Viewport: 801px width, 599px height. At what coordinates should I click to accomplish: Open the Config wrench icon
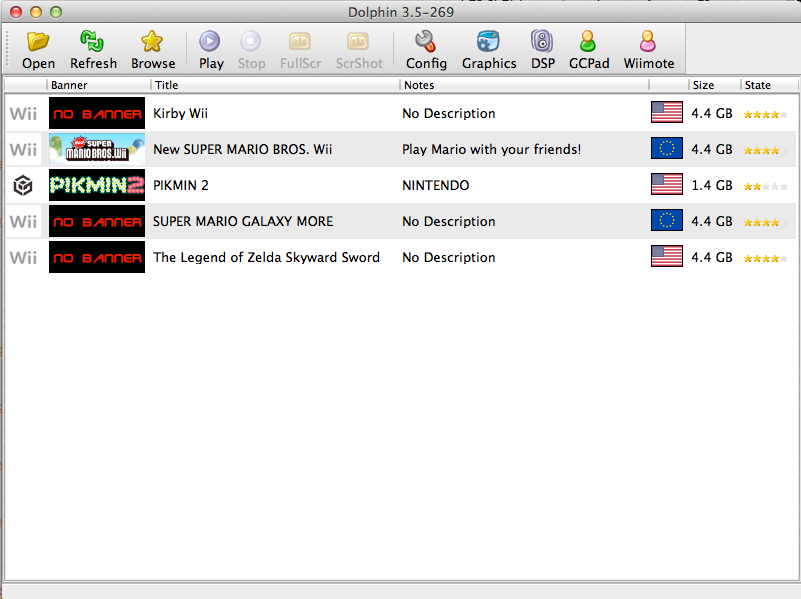coord(425,41)
